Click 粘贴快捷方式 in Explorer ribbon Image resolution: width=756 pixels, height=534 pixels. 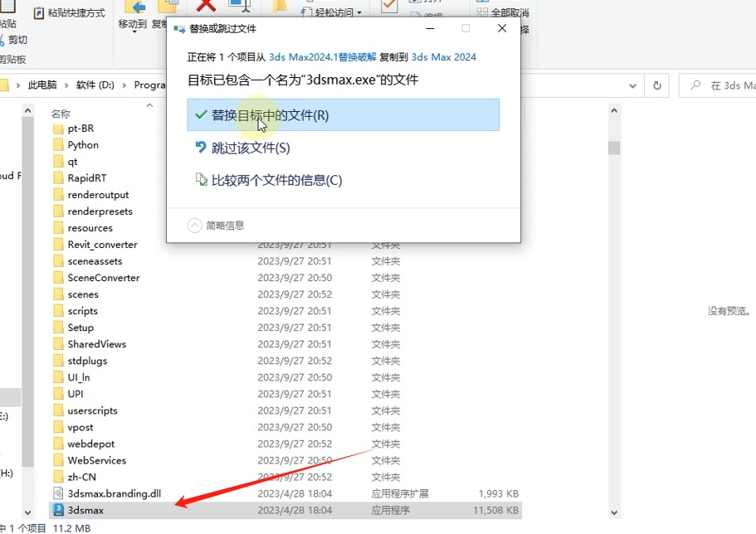[70, 13]
